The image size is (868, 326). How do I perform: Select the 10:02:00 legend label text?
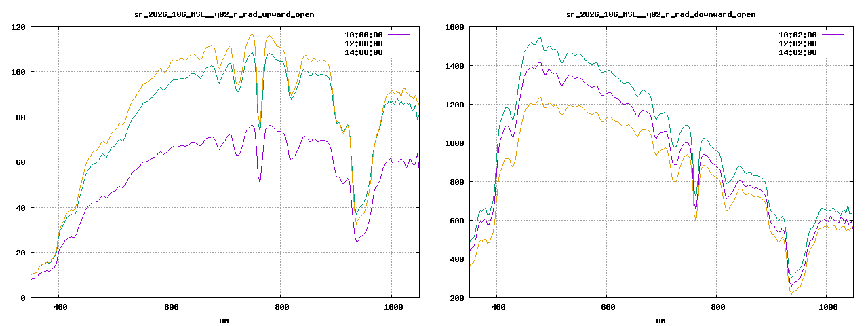pos(797,35)
